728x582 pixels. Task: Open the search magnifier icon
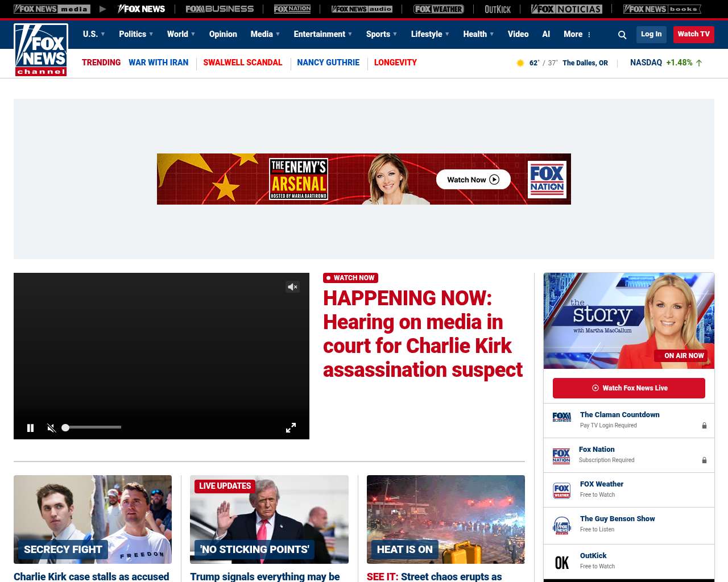click(622, 35)
